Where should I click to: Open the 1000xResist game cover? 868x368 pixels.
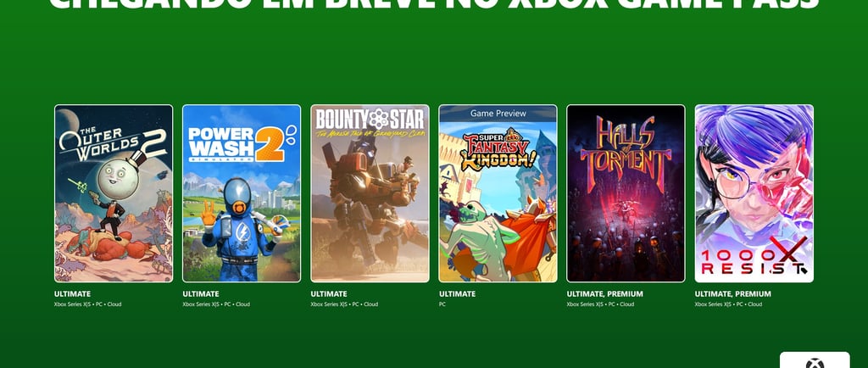point(754,193)
